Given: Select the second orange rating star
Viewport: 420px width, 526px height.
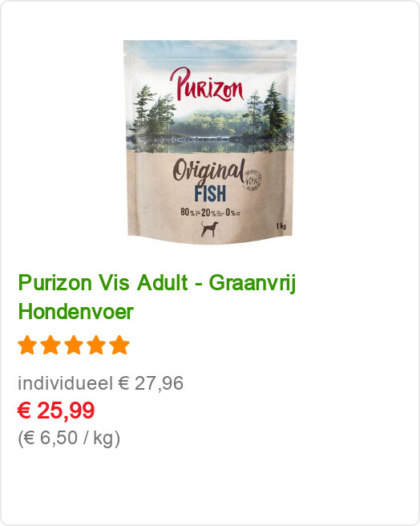Looking at the screenshot, I should [x=50, y=345].
